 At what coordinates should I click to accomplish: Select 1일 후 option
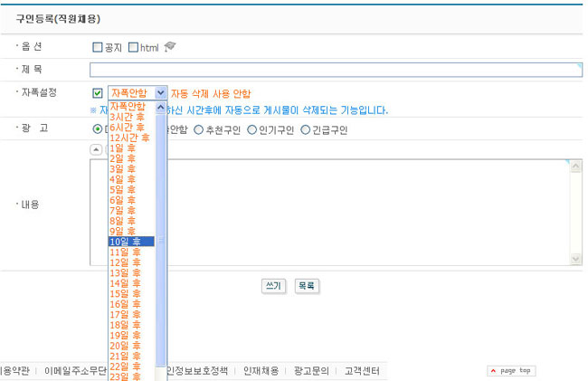click(x=131, y=148)
